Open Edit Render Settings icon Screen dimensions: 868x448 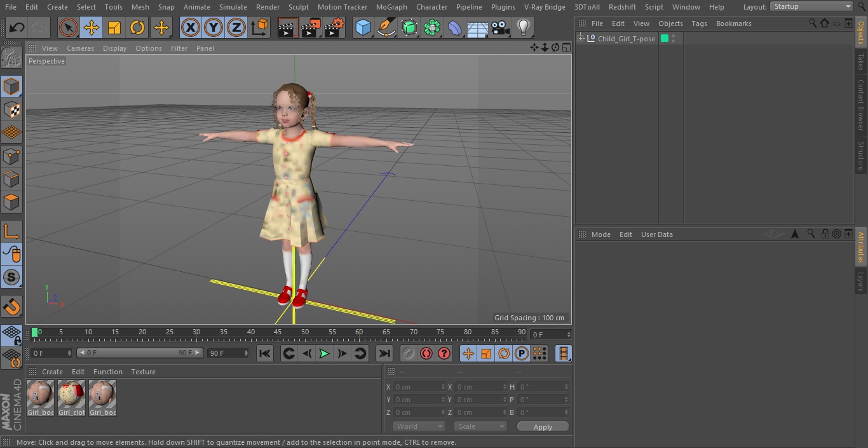point(334,27)
